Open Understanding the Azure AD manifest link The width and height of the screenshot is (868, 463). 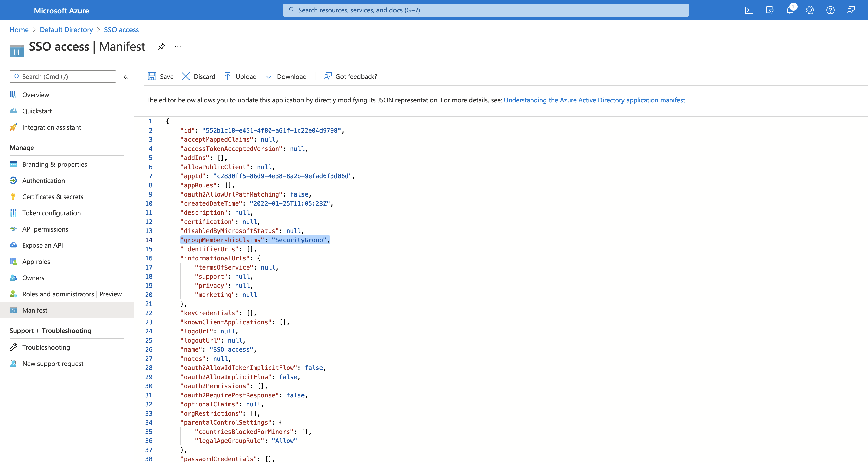tap(595, 100)
